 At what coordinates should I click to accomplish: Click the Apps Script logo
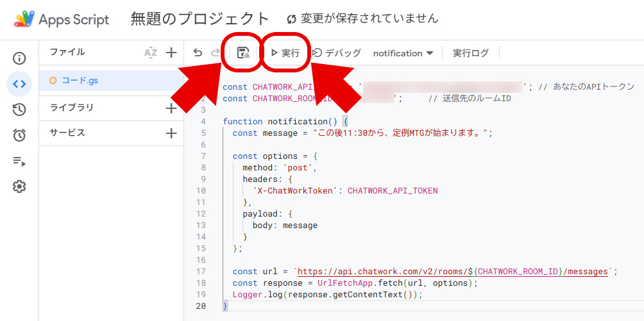(x=25, y=19)
